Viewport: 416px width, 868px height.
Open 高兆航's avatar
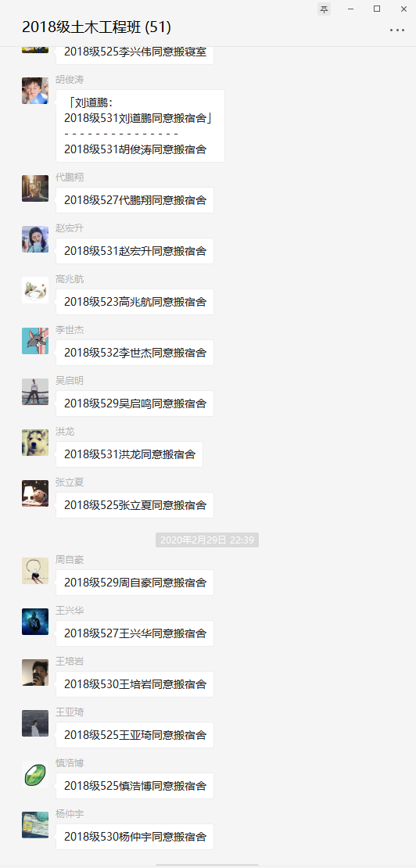(x=35, y=290)
